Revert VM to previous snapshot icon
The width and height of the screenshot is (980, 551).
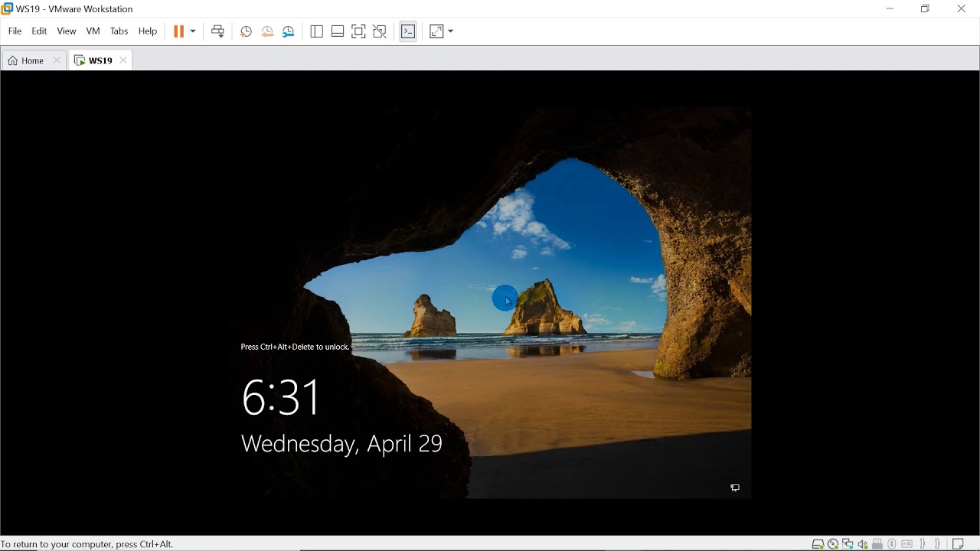coord(267,31)
